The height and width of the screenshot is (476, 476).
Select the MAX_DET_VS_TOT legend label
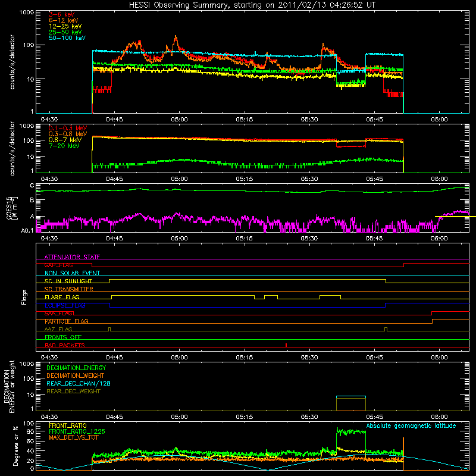pyautogui.click(x=73, y=437)
